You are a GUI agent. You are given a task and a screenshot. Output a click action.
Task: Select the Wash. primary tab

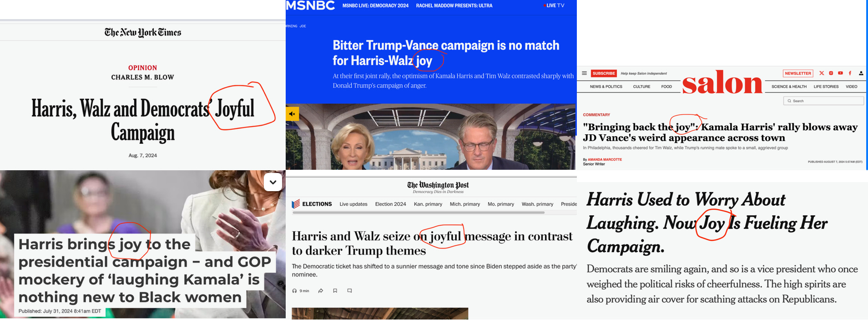537,204
